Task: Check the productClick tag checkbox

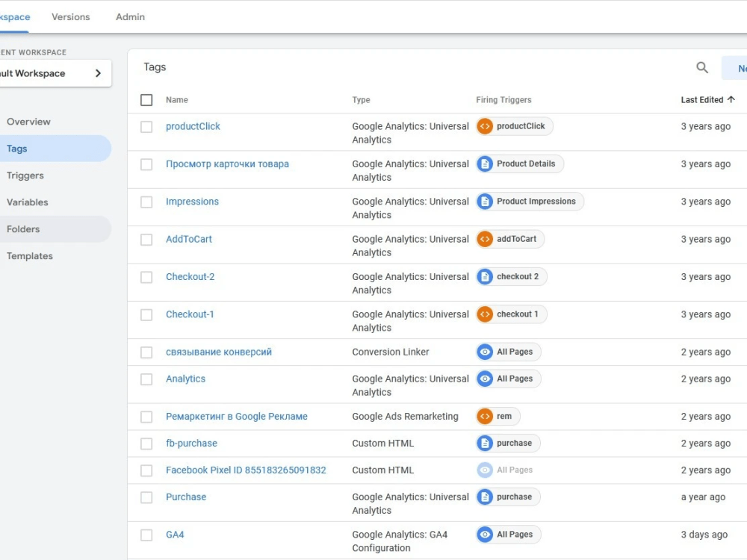Action: coord(146,126)
